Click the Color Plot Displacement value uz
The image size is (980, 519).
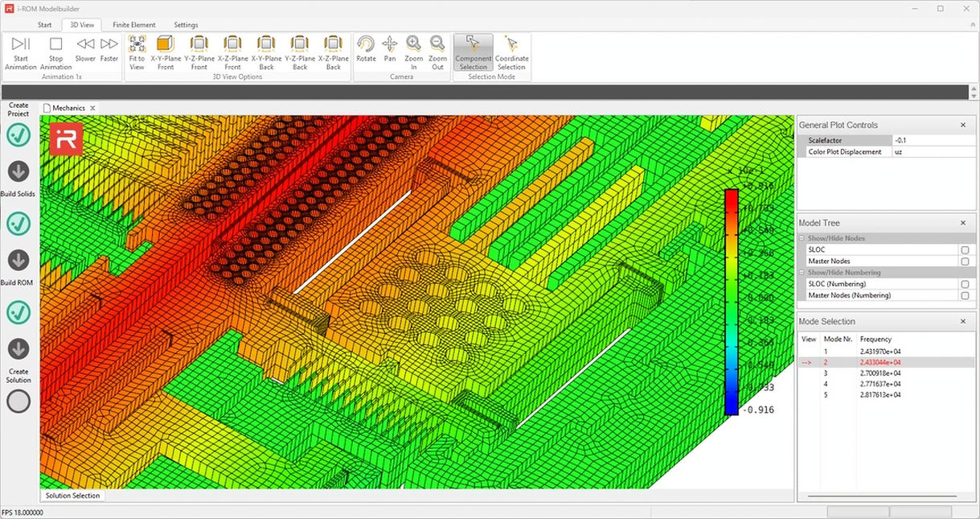tap(933, 151)
